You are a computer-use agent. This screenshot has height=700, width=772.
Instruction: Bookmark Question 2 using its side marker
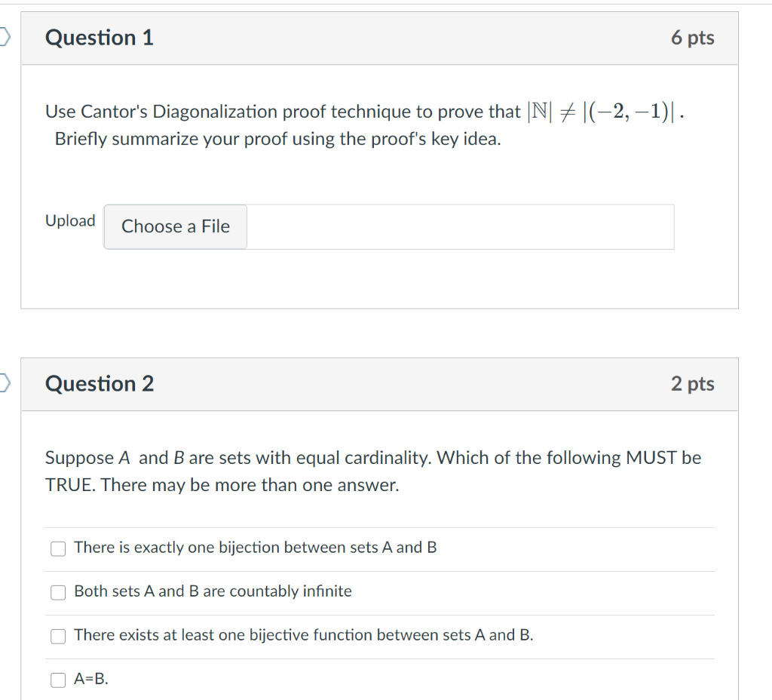click(3, 383)
